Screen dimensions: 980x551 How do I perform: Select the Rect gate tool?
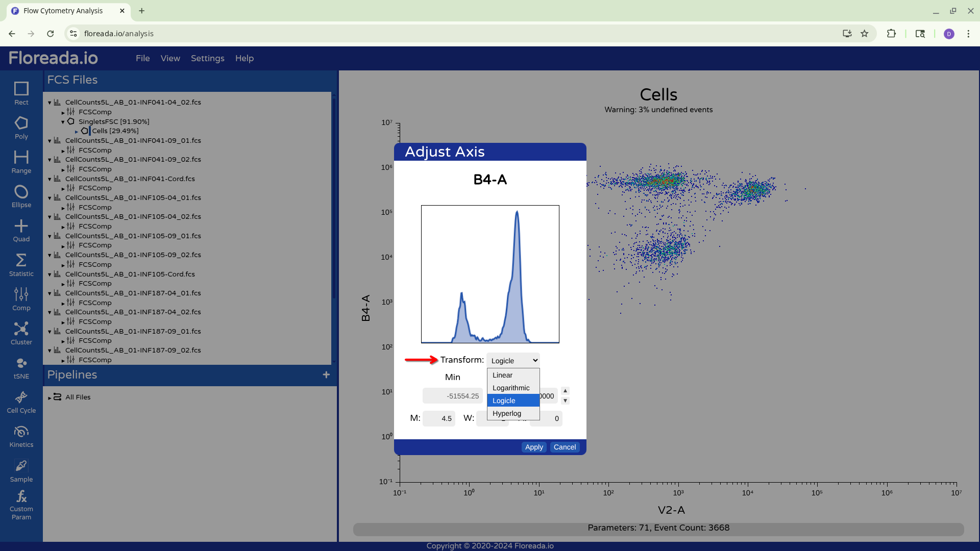(21, 93)
